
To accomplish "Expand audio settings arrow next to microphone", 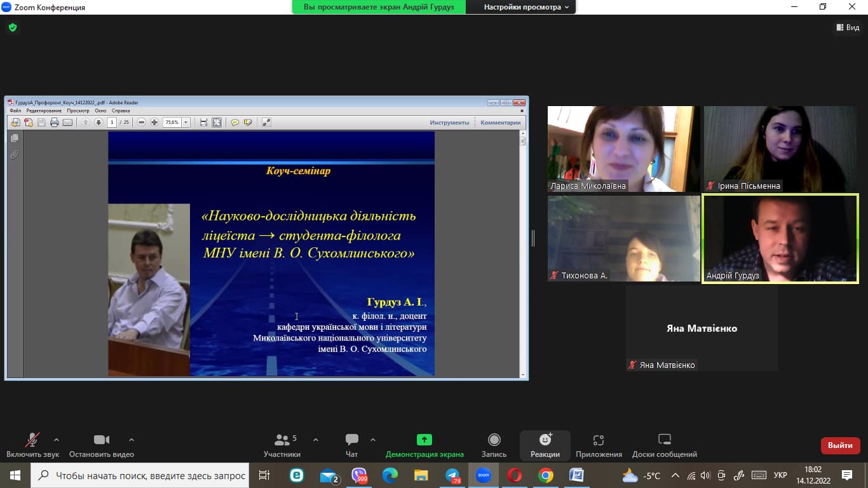I will point(57,439).
